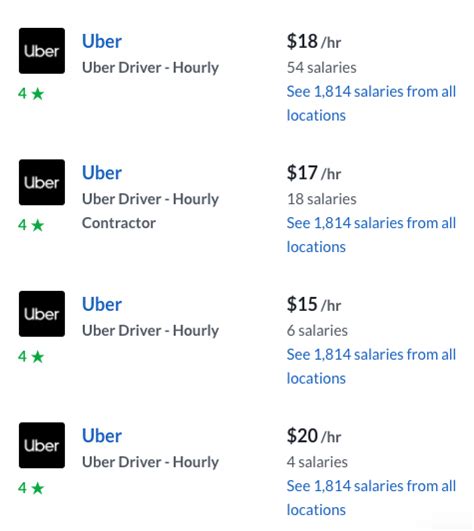Click the green star rating under first Uber logo

click(31, 93)
